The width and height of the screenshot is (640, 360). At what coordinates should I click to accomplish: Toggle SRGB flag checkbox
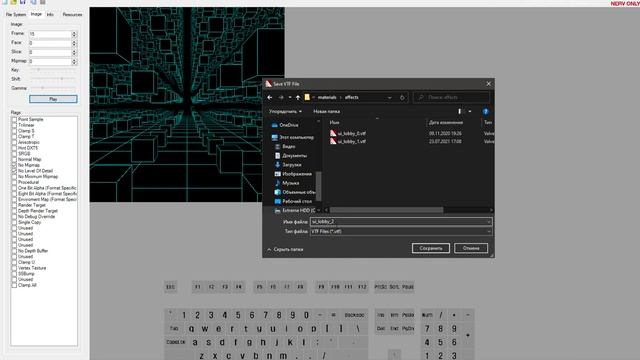tap(14, 154)
